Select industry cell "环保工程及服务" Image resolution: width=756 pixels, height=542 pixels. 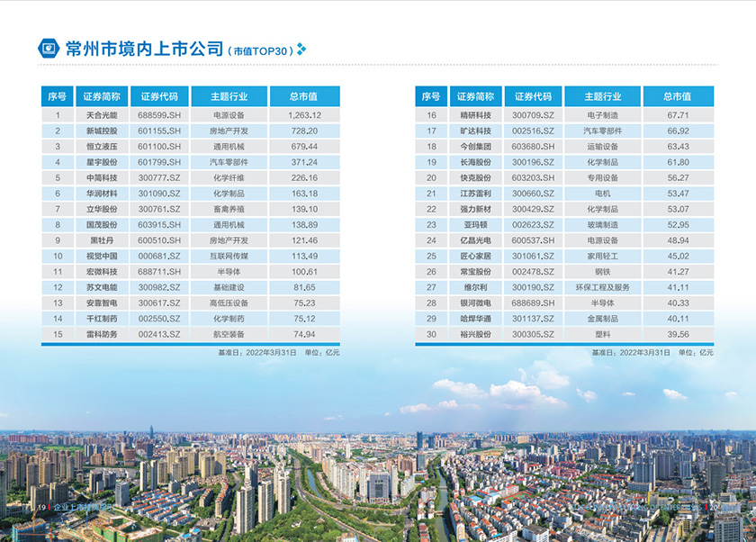click(603, 287)
